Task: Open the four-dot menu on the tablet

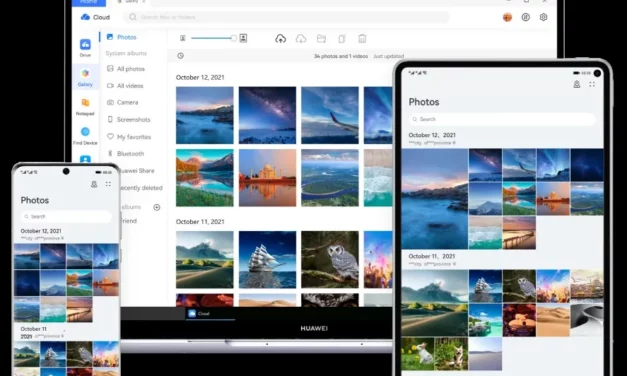Action: 592,84
